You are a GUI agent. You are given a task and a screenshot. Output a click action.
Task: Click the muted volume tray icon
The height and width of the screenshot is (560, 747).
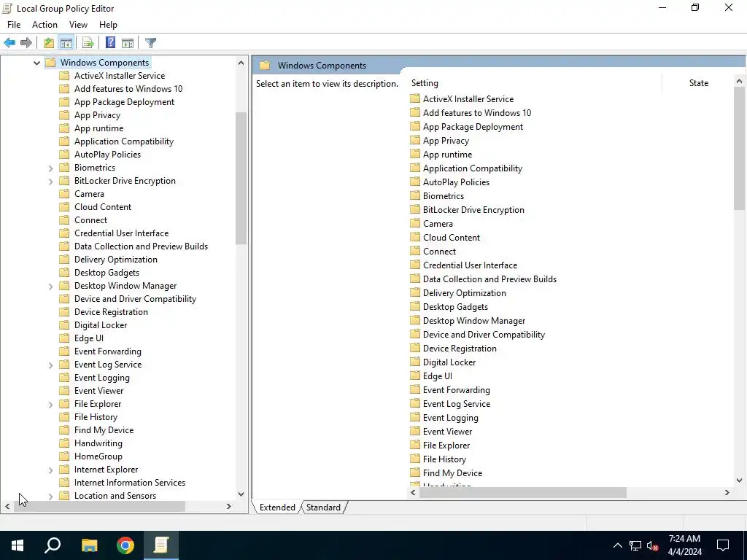[x=653, y=545]
